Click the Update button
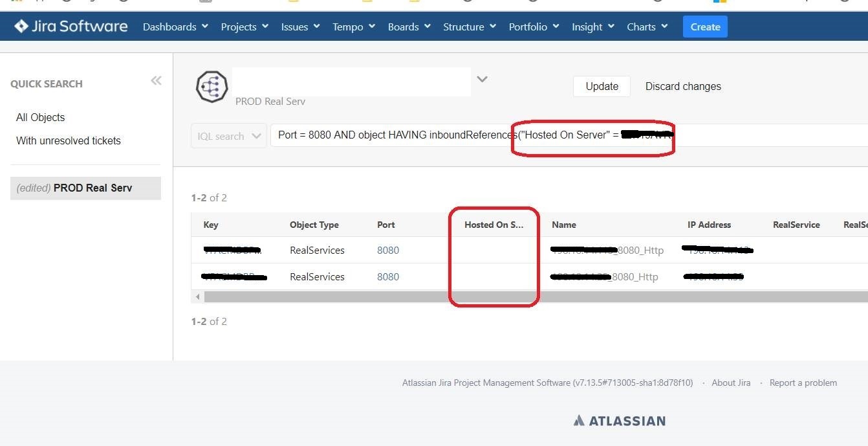The image size is (868, 446). [x=602, y=86]
